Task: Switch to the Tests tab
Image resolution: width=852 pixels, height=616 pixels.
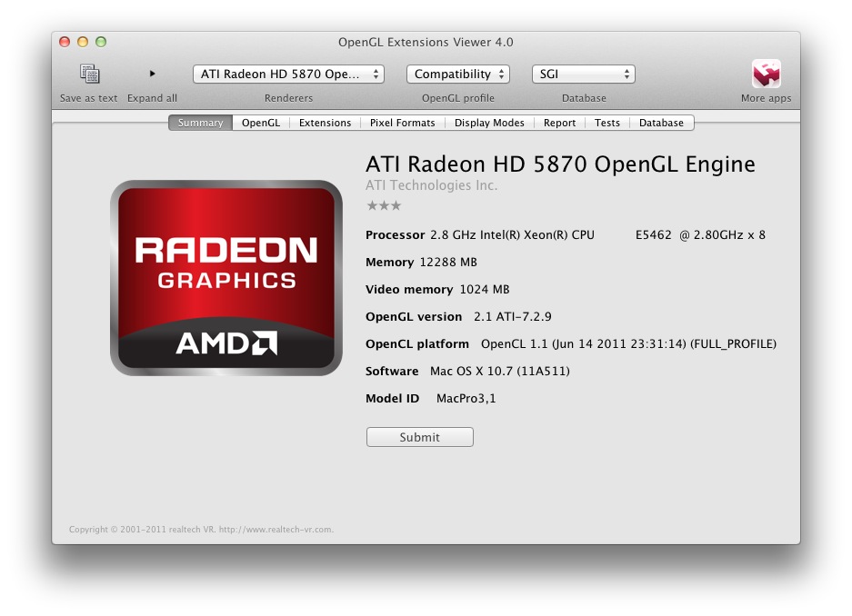Action: [606, 123]
